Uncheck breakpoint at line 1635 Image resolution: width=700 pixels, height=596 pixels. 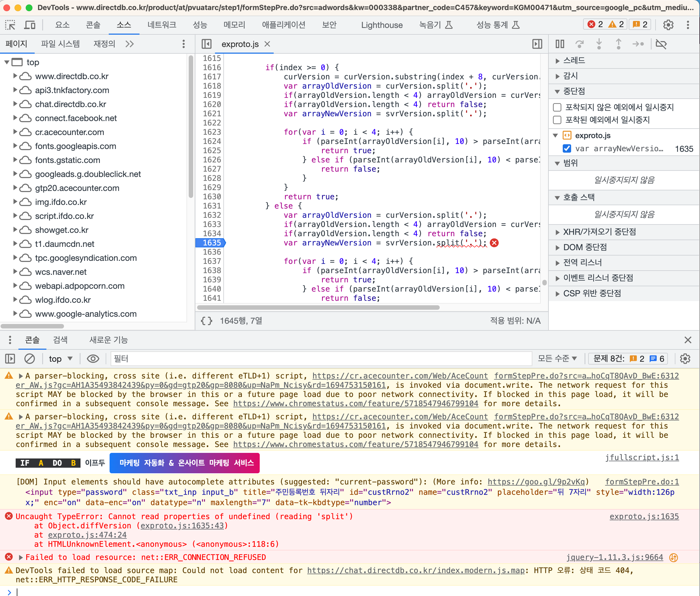pos(567,149)
